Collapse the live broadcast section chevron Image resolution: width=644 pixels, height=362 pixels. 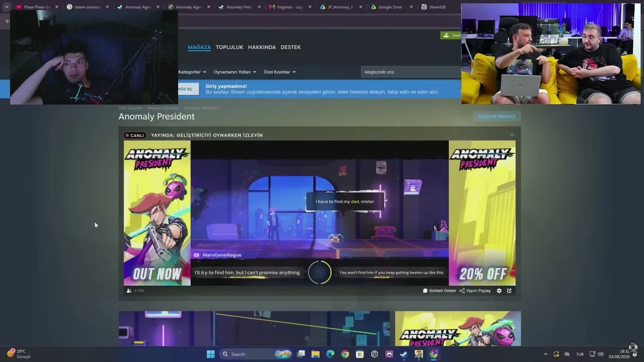[x=512, y=135]
